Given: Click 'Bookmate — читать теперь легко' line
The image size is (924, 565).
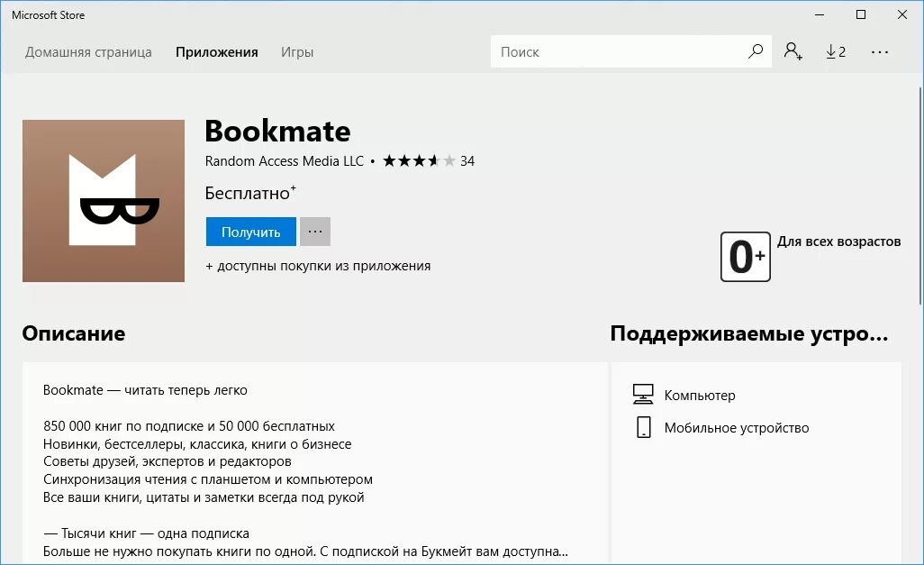Looking at the screenshot, I should (145, 390).
